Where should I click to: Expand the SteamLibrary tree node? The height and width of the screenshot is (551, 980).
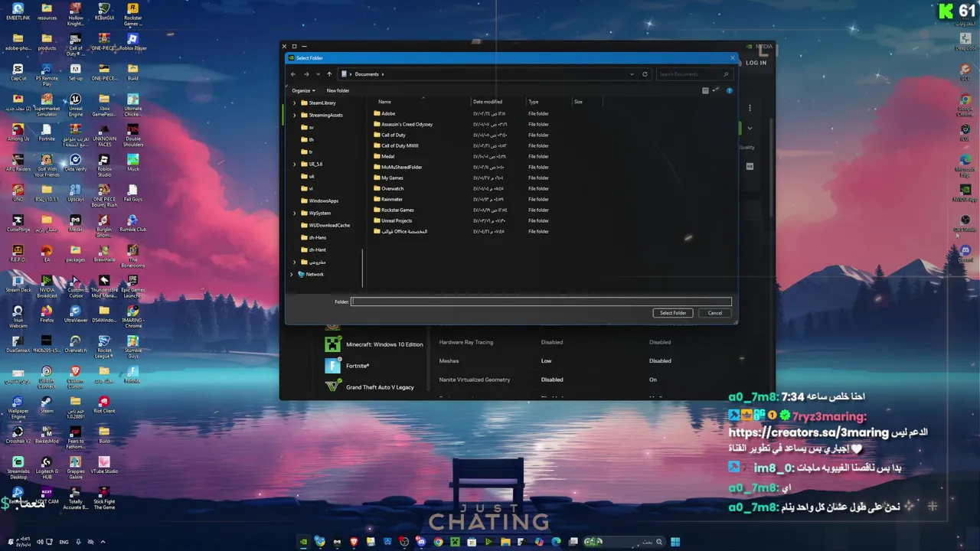coord(295,103)
